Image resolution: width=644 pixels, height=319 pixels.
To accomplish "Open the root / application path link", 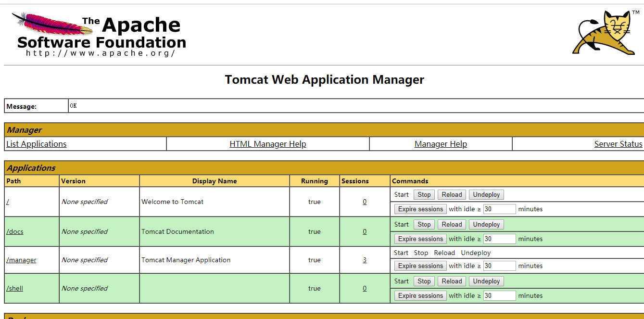I will [8, 202].
